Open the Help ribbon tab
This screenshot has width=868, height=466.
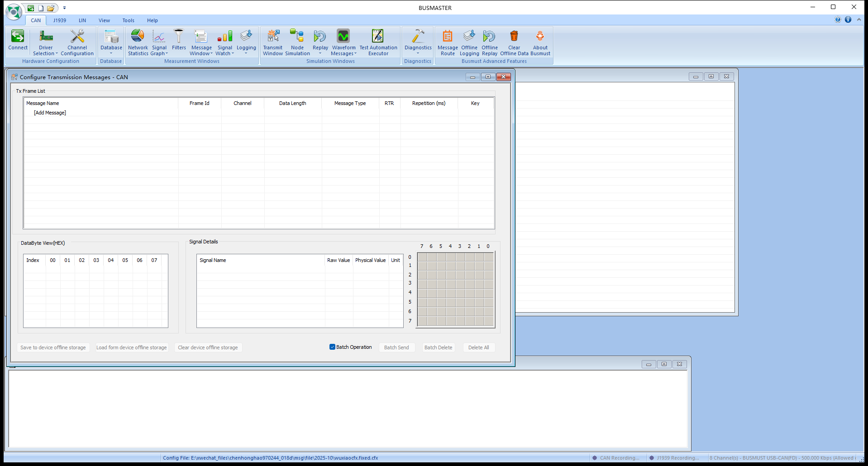153,20
